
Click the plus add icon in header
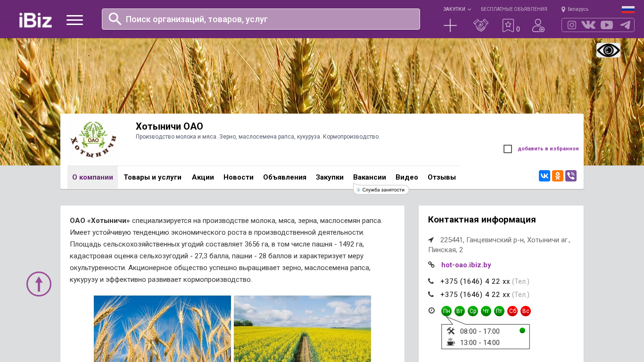(450, 25)
